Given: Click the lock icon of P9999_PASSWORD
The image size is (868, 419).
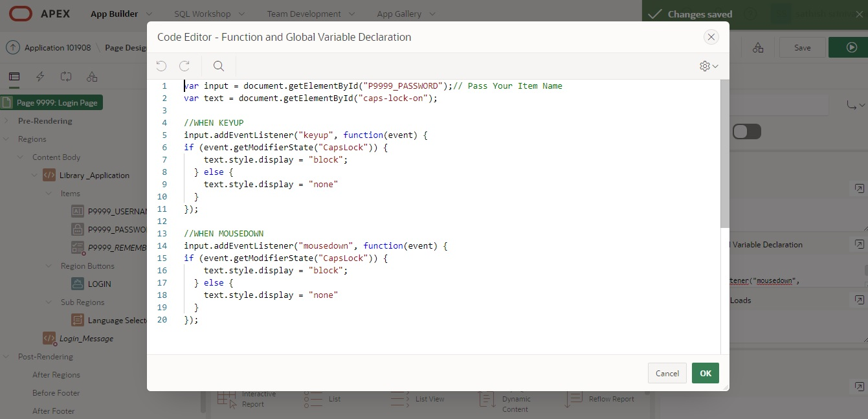Looking at the screenshot, I should pos(77,229).
